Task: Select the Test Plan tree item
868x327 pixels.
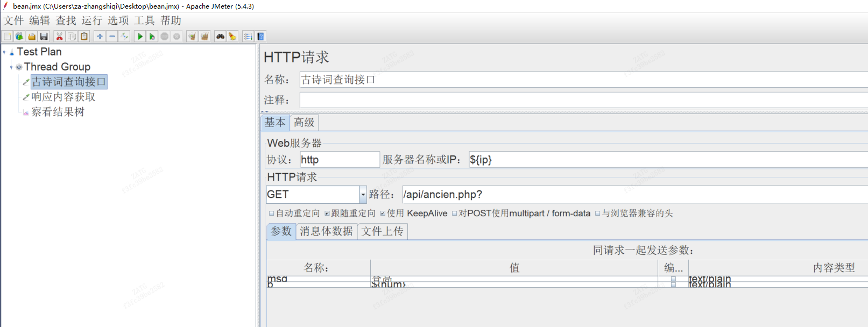Action: (39, 52)
